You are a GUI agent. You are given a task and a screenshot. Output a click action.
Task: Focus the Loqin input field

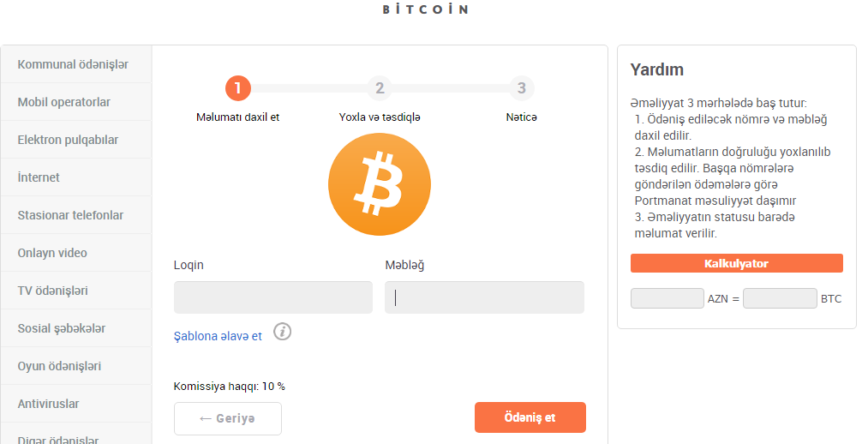[272, 297]
